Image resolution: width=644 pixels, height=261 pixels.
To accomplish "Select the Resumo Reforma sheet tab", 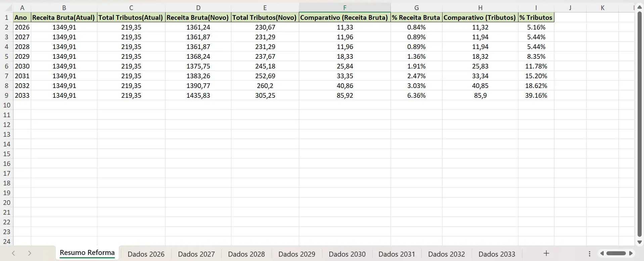I will click(x=87, y=253).
